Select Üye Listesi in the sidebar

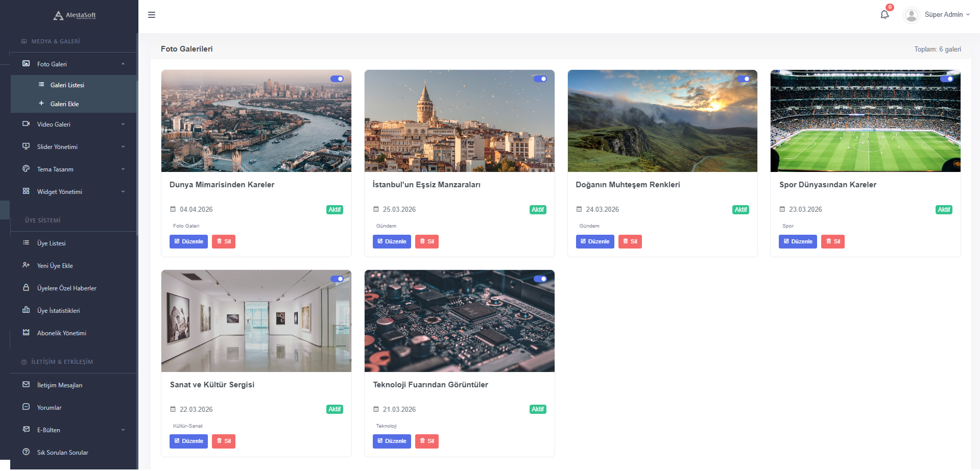point(51,243)
